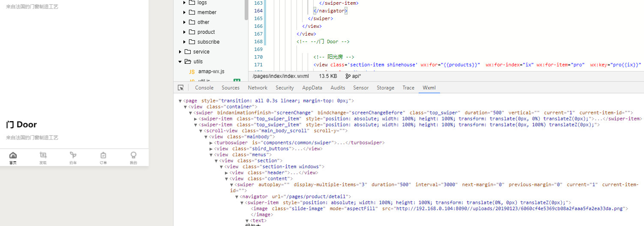Select the service folder

(201, 52)
